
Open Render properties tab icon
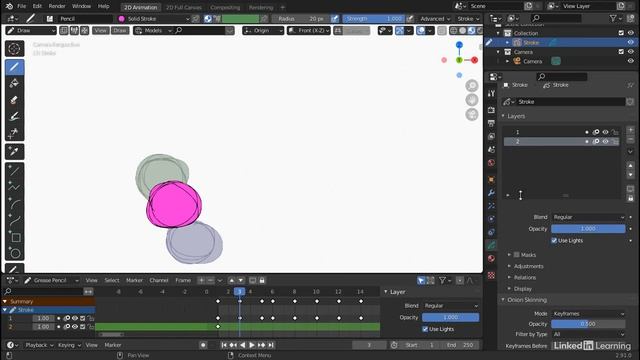(x=491, y=110)
